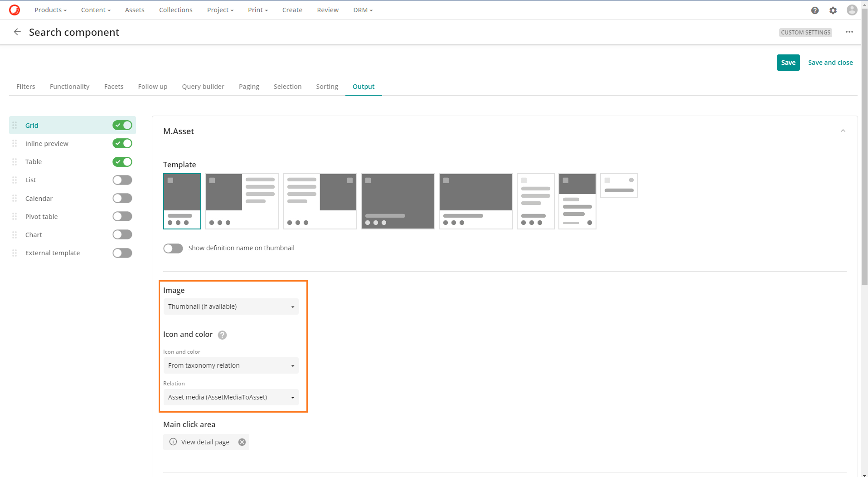This screenshot has height=477, width=868.
Task: Switch to the Query builder tab
Action: 203,86
